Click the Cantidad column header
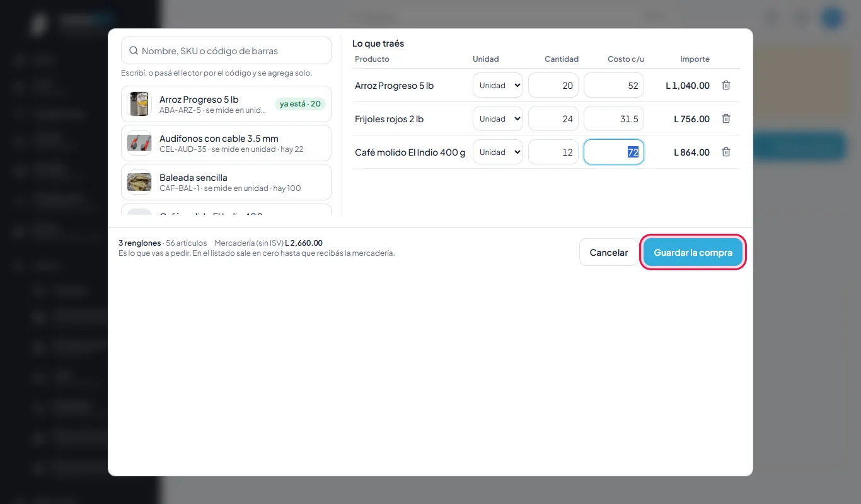 562,59
